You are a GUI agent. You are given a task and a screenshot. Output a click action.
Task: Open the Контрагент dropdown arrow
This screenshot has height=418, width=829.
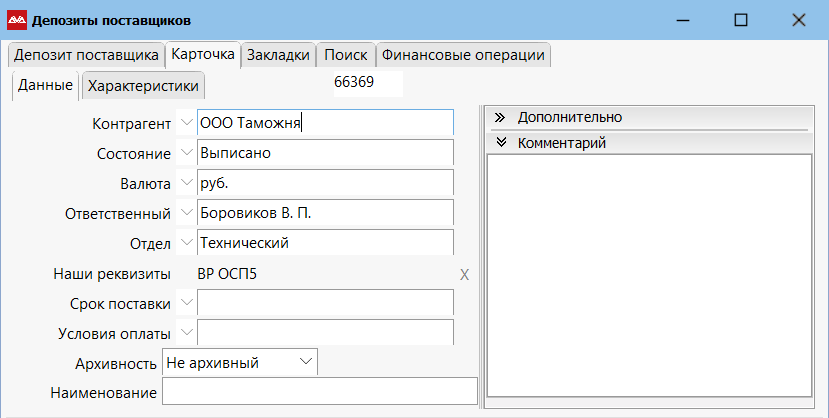pos(186,123)
